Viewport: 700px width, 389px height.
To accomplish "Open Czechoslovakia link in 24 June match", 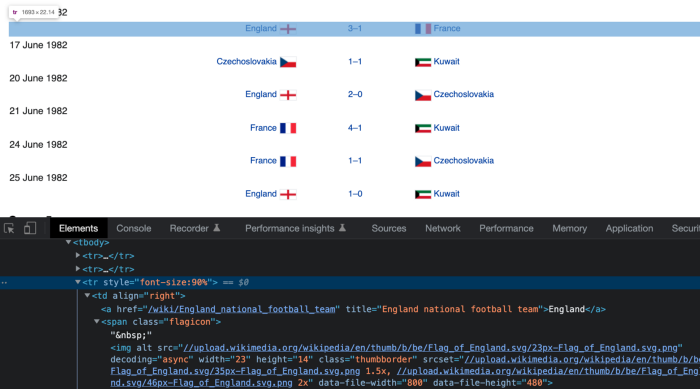I will pos(463,160).
